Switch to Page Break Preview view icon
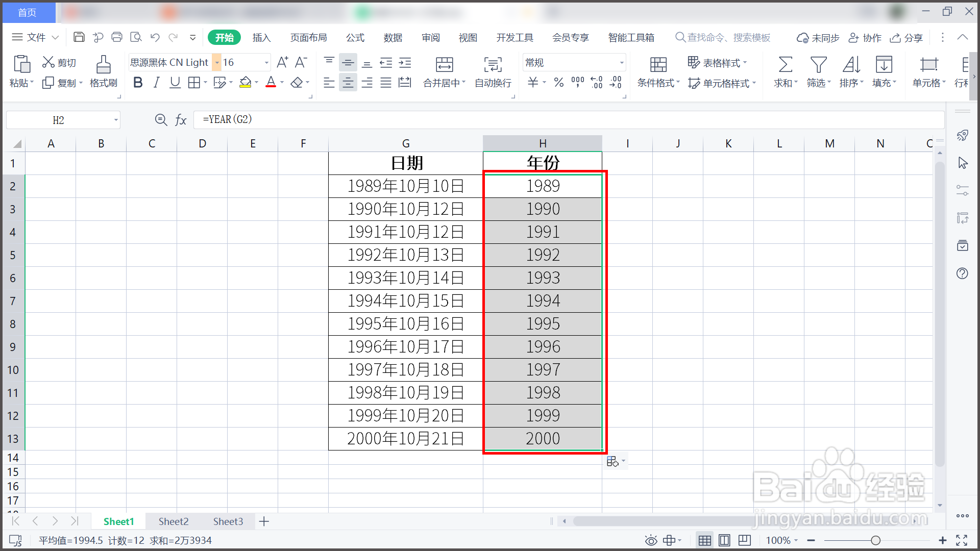This screenshot has height=551, width=980. coord(745,540)
